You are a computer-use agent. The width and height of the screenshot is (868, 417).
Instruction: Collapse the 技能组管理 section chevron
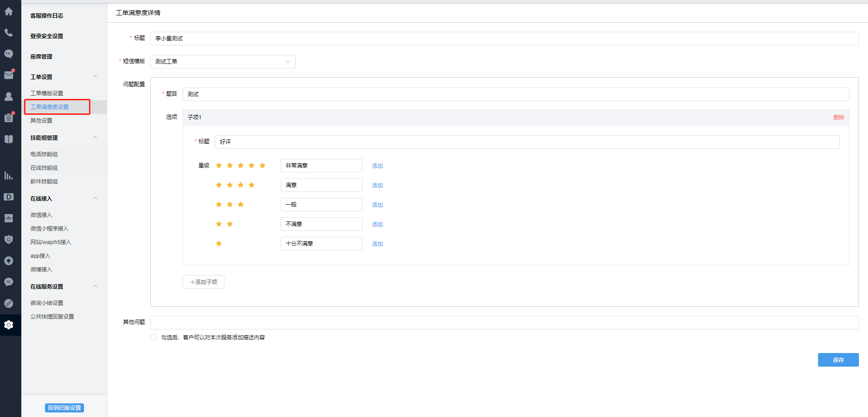95,137
